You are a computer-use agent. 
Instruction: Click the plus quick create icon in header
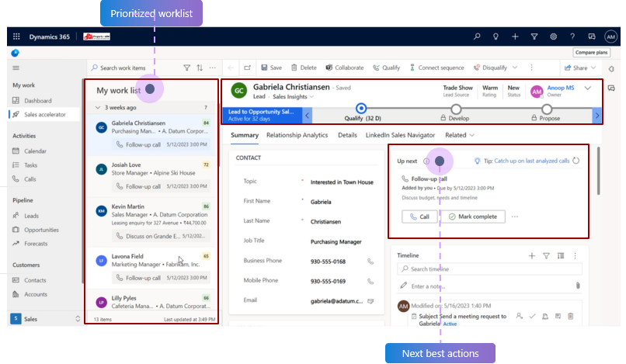pos(515,36)
